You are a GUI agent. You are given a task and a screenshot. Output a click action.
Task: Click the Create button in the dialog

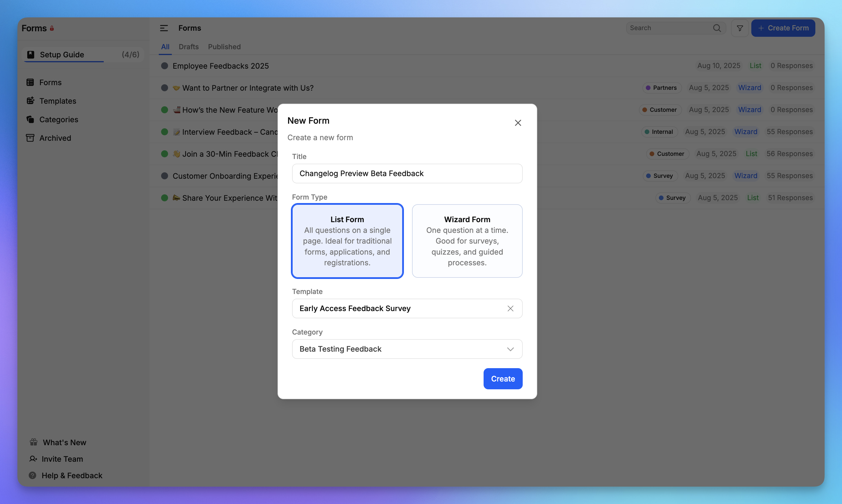click(503, 379)
